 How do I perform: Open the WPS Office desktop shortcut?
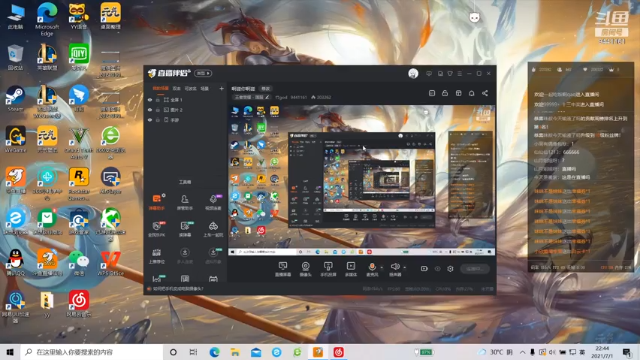pyautogui.click(x=110, y=263)
